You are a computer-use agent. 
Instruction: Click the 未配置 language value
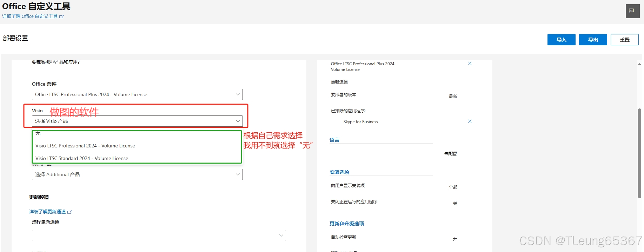450,154
